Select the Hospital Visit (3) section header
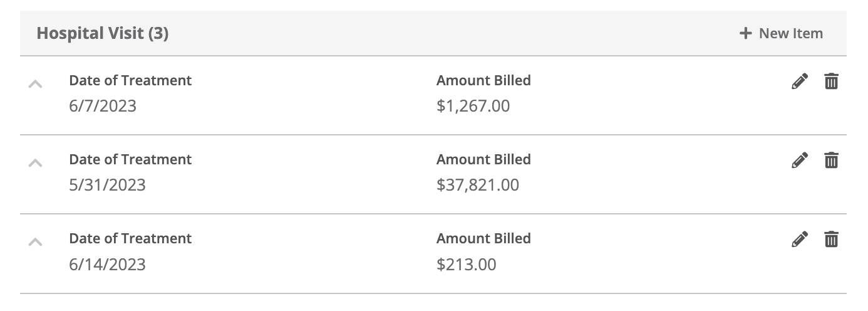This screenshot has height=311, width=868. [x=103, y=33]
